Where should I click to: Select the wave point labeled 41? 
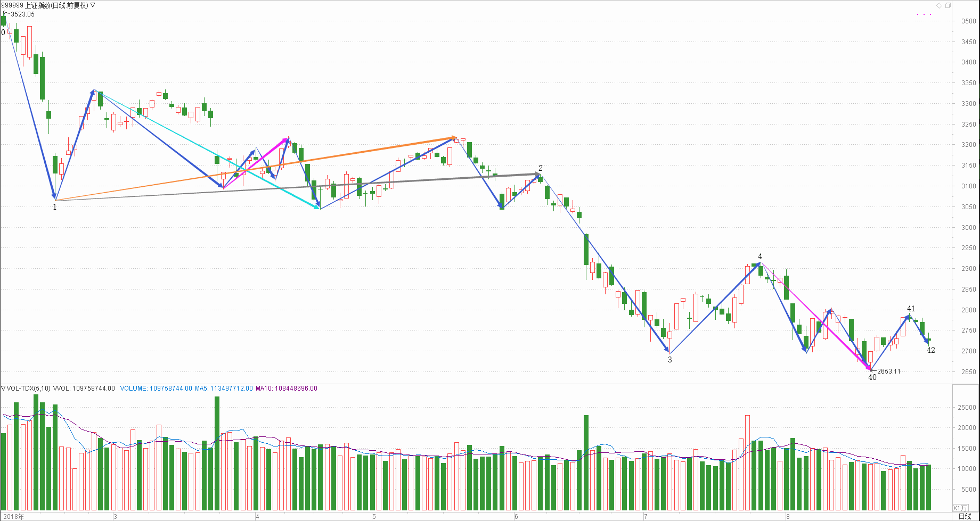911,309
